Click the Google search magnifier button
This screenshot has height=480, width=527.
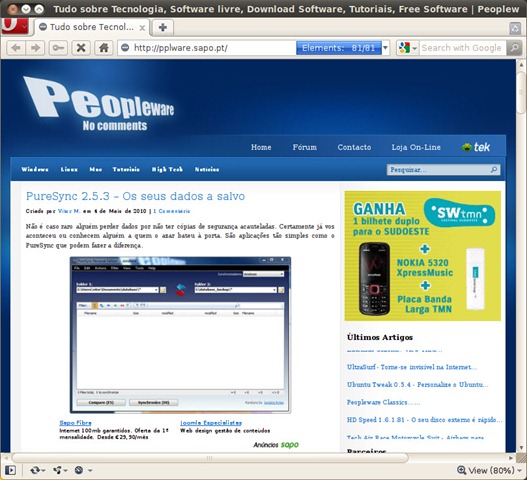click(514, 48)
